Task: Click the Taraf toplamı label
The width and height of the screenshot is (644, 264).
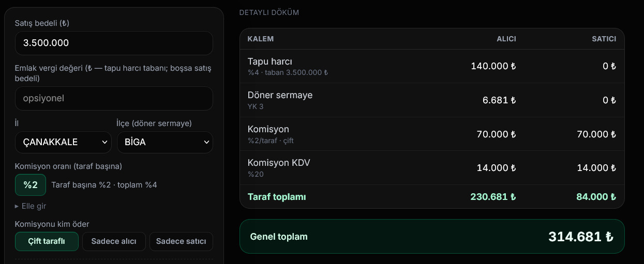Action: [x=277, y=197]
